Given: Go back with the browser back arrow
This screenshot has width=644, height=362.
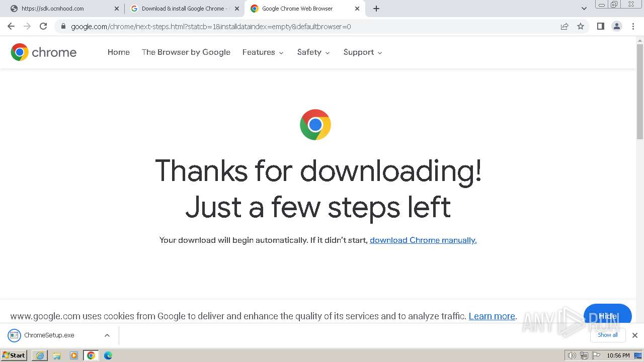Looking at the screenshot, I should [11, 26].
